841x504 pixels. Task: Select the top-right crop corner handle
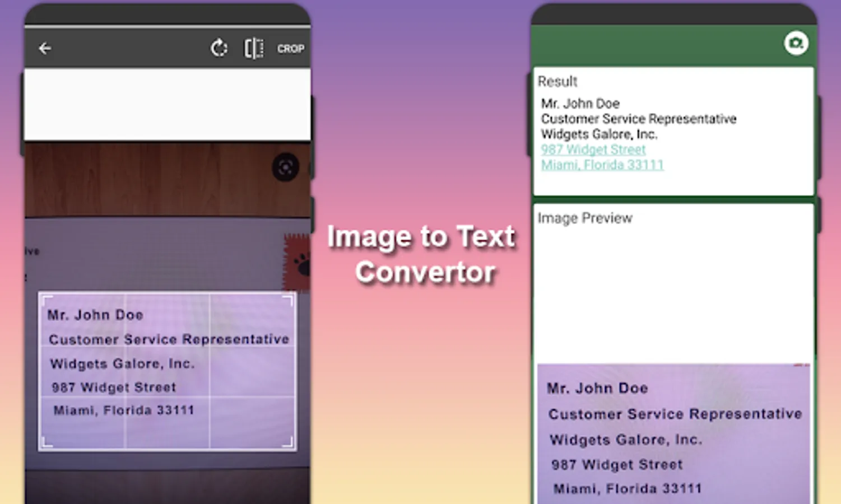[x=287, y=301]
